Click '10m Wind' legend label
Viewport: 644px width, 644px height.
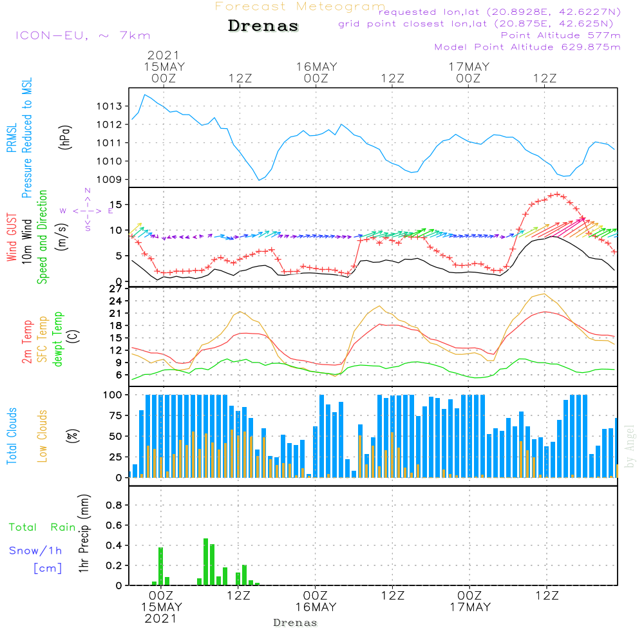pos(26,241)
